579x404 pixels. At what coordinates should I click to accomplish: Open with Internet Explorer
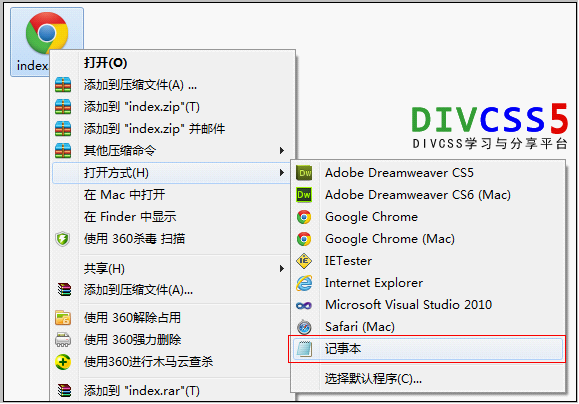(x=428, y=283)
